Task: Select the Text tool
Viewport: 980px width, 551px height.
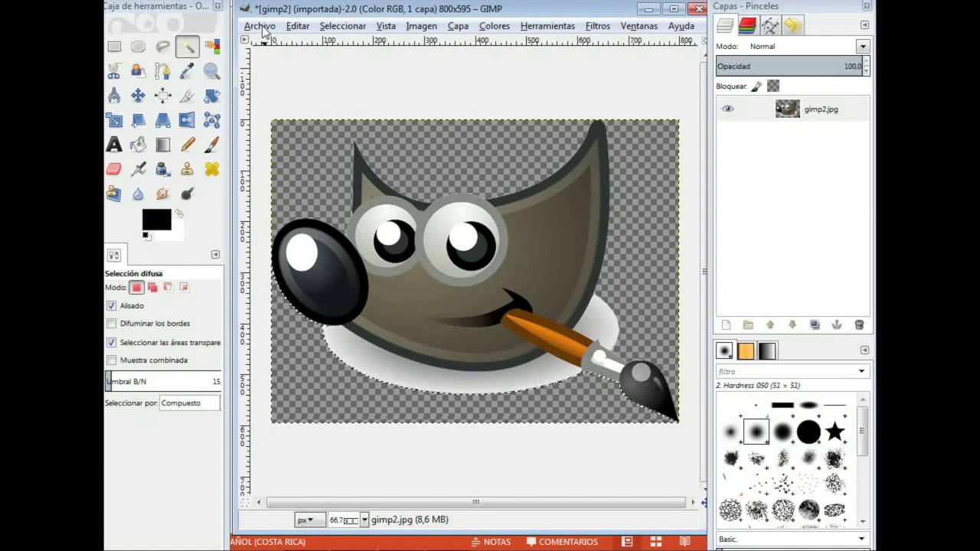Action: pyautogui.click(x=114, y=145)
